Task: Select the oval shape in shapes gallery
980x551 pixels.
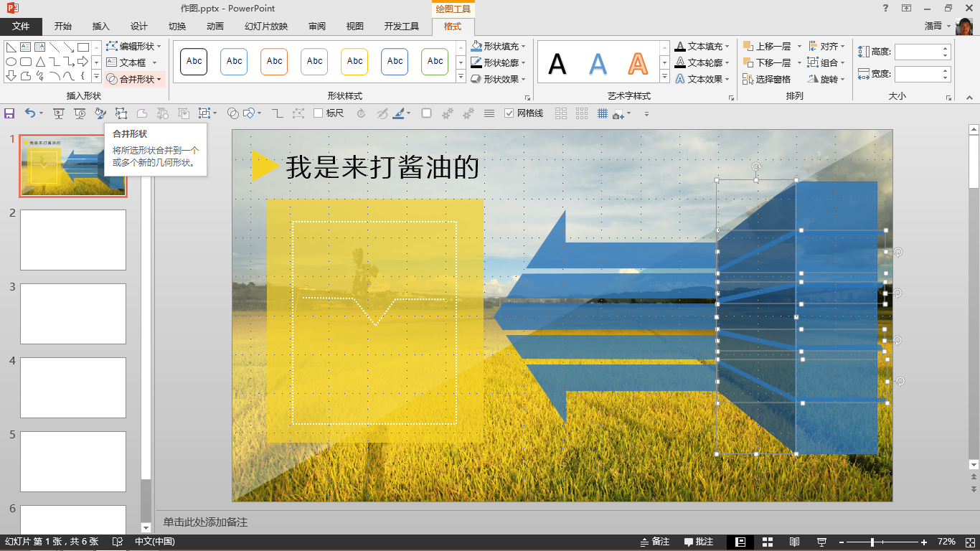Action: (x=11, y=62)
